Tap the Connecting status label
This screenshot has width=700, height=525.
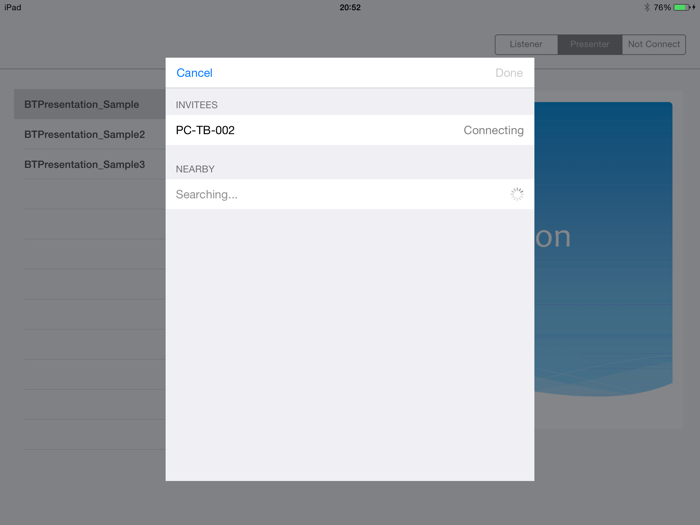tap(493, 130)
